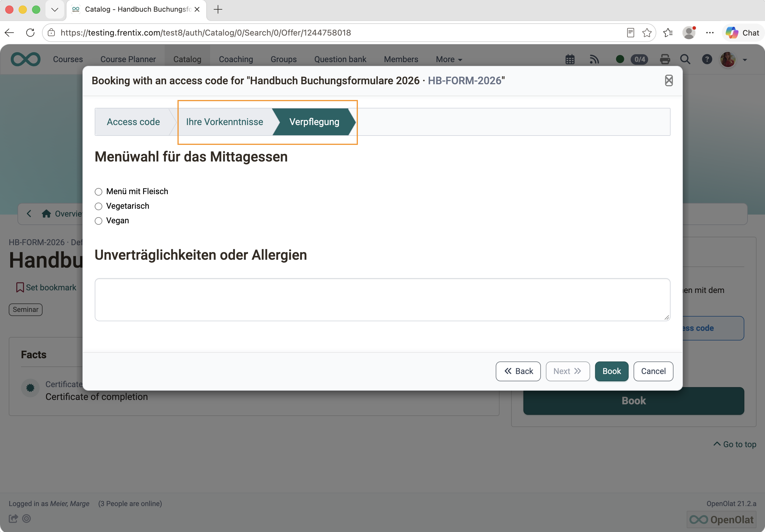Screen dimensions: 765x532
Task: Open the search magnifier icon
Action: [685, 59]
